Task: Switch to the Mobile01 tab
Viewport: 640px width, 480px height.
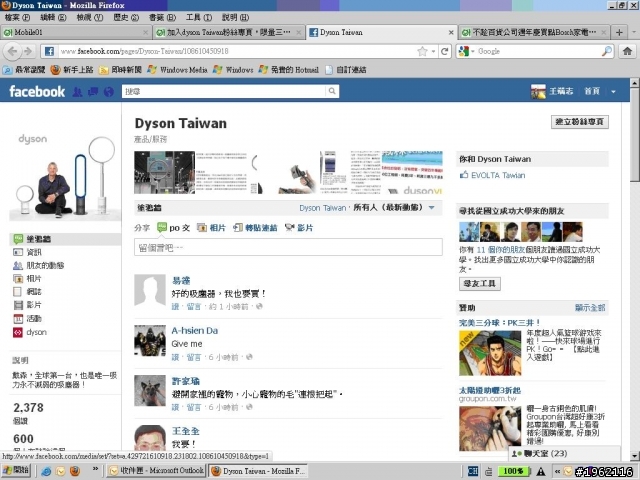Action: 76,32
